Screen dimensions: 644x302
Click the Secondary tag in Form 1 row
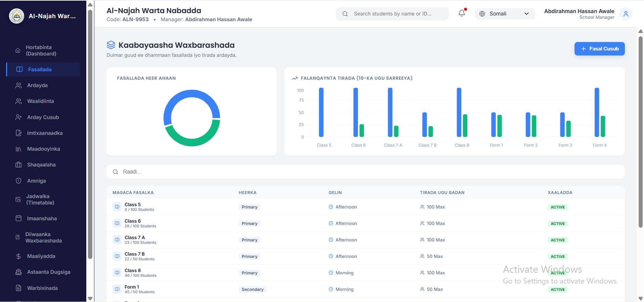click(x=252, y=290)
